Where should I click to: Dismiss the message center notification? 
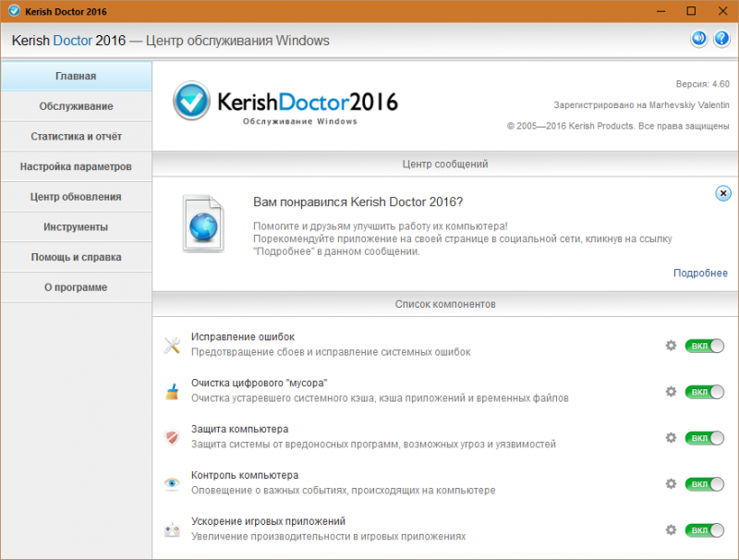pyautogui.click(x=723, y=193)
